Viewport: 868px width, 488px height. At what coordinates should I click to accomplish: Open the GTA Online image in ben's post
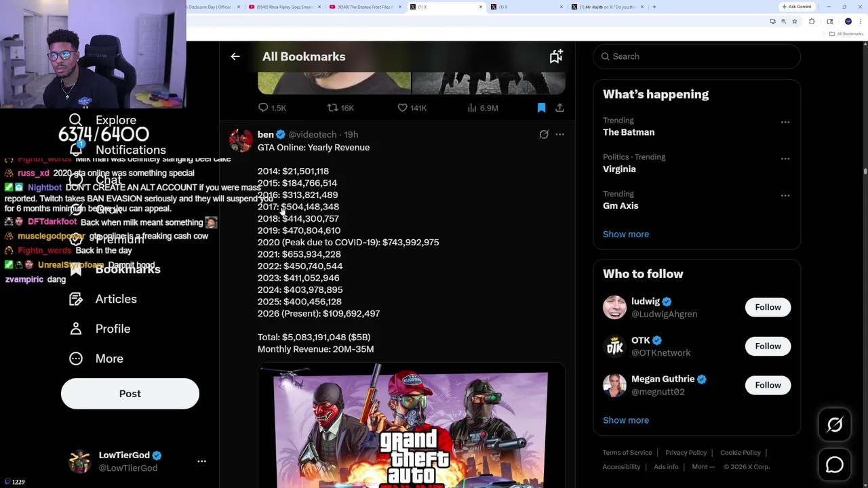[411, 426]
